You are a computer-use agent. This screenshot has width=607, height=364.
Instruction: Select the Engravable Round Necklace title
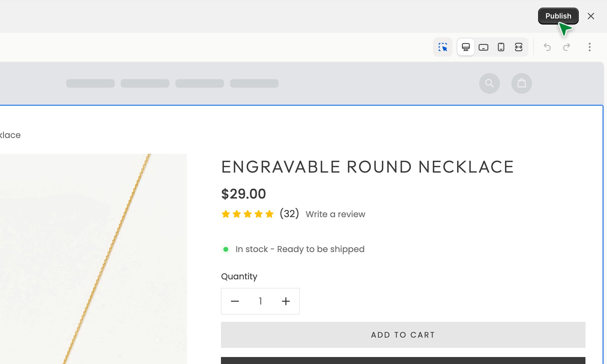(x=367, y=167)
